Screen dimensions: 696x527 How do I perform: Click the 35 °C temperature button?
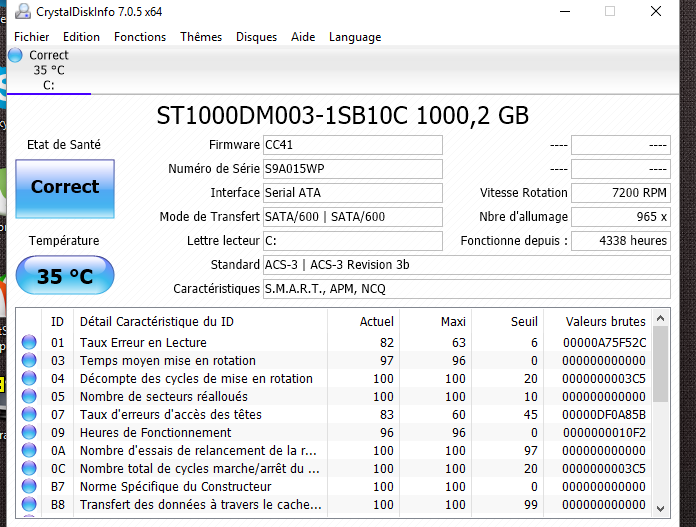coord(65,275)
